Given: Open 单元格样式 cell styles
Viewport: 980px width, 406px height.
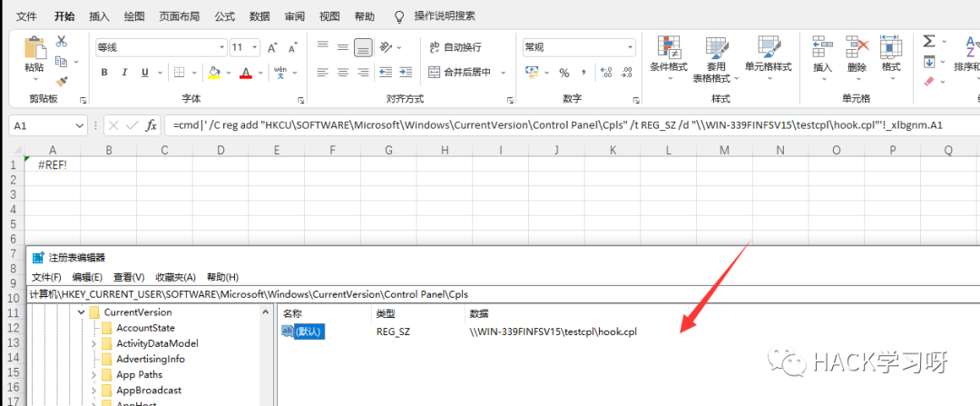Looking at the screenshot, I should (769, 57).
